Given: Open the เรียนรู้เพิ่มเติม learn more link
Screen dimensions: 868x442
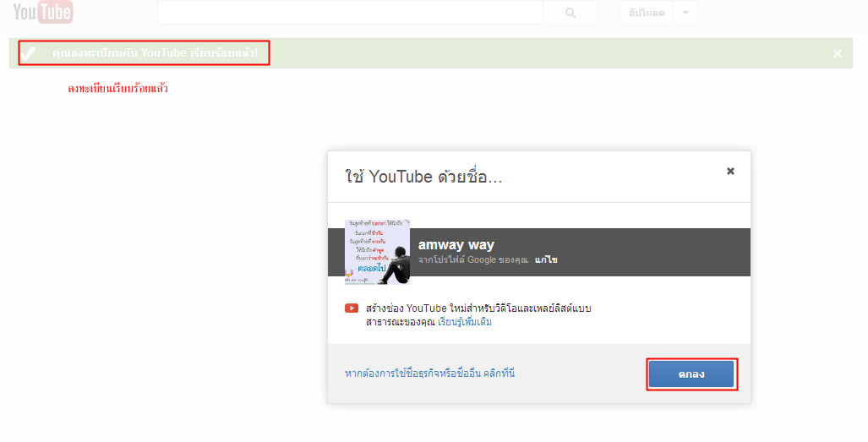Looking at the screenshot, I should pyautogui.click(x=464, y=322).
